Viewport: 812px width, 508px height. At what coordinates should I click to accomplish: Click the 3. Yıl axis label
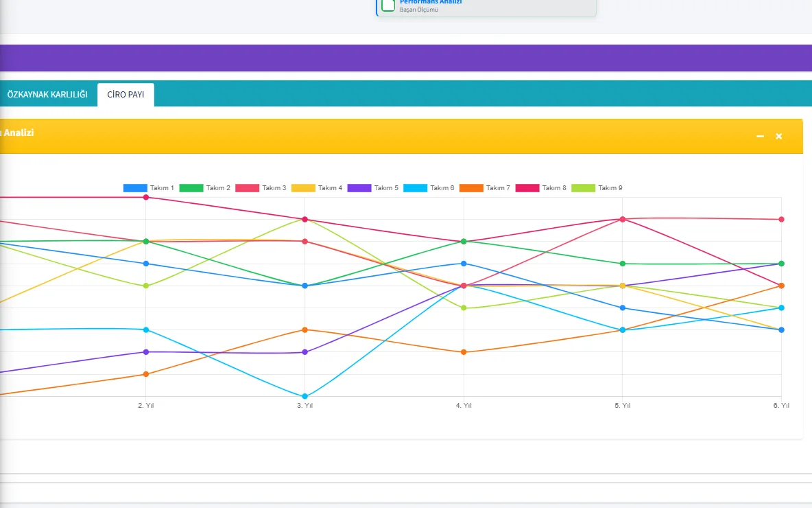304,405
